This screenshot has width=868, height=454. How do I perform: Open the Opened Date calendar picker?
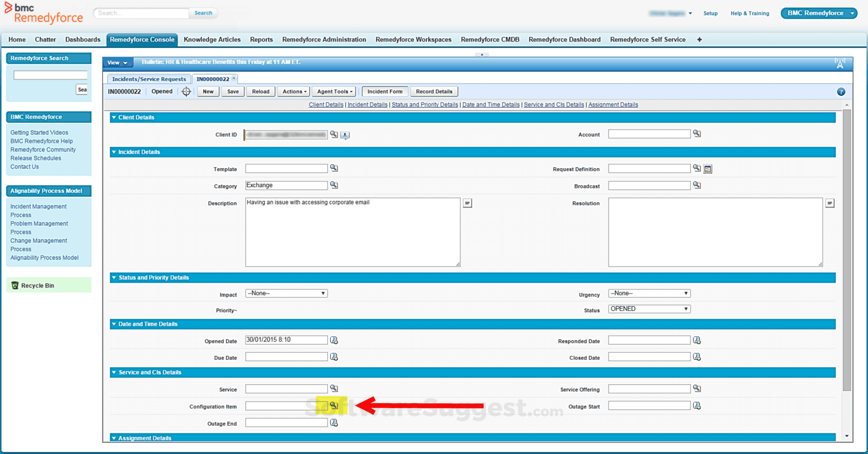(x=334, y=340)
